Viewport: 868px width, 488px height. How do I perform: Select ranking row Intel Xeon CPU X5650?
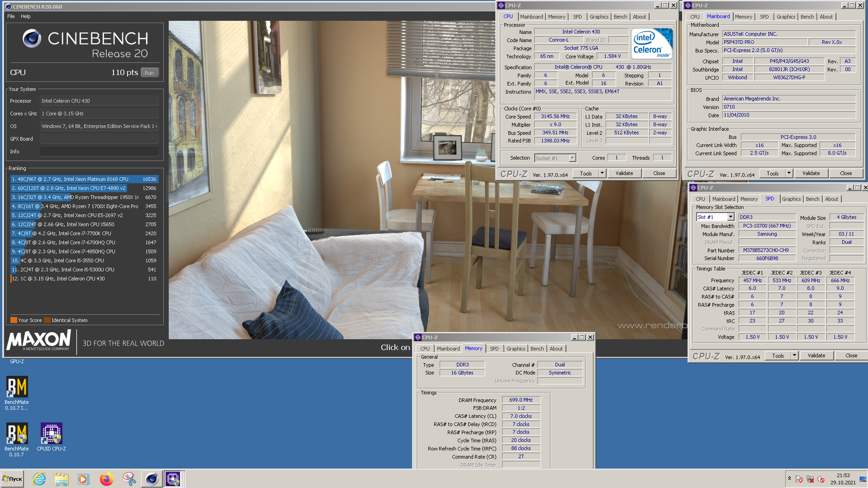point(84,224)
